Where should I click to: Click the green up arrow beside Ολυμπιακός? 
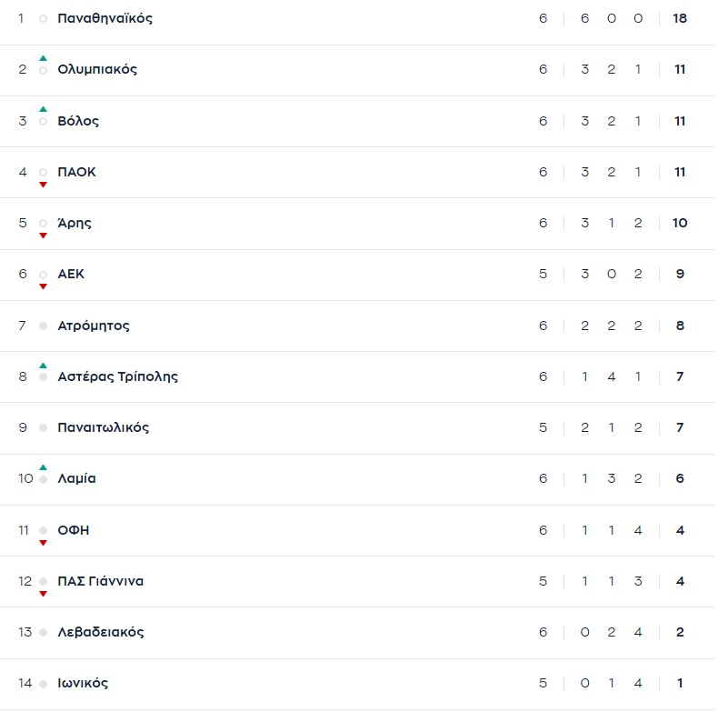[x=43, y=58]
